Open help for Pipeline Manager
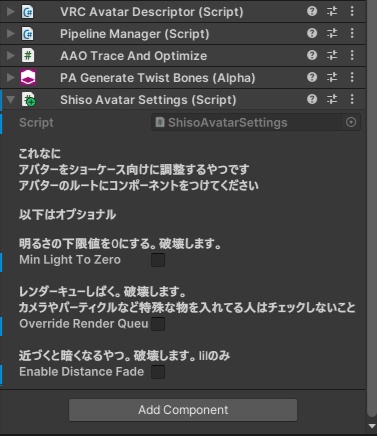Screen dimensions: 377x436 tap(312, 33)
